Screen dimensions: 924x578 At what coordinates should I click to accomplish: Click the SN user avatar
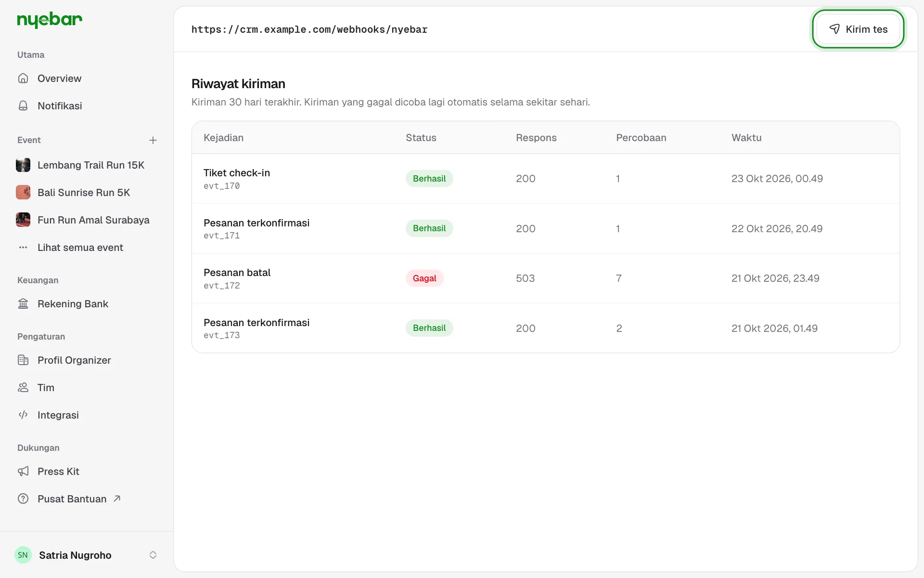click(x=23, y=555)
